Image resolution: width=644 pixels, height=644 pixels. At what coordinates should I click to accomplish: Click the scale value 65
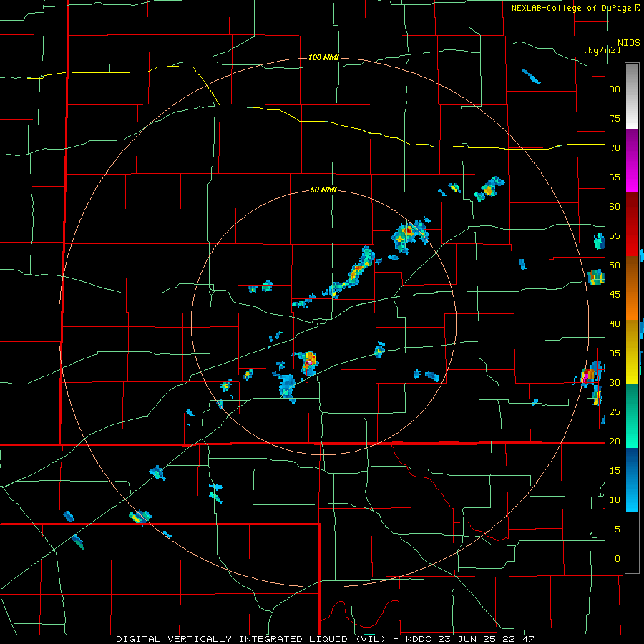pyautogui.click(x=615, y=177)
